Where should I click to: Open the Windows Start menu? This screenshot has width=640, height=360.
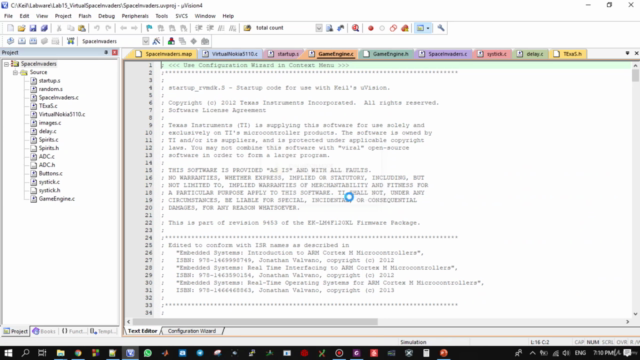coord(8,353)
